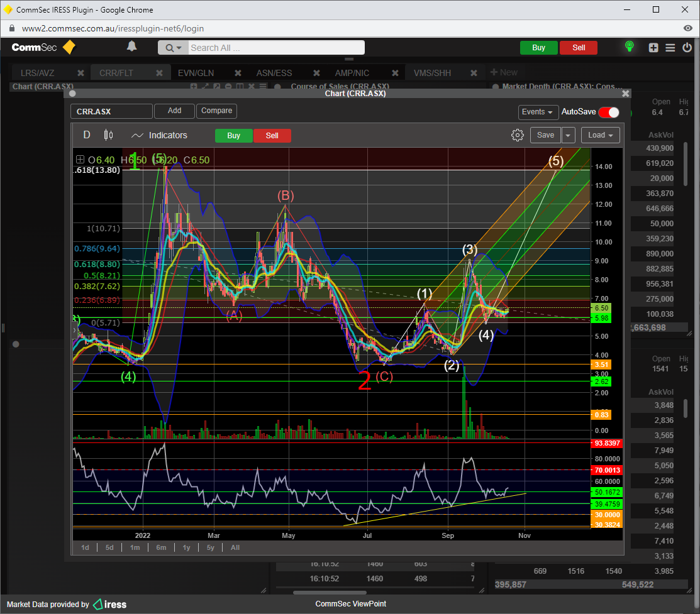Expand the legend plus box on chart
Image resolution: width=700 pixels, height=614 pixels.
coord(80,160)
